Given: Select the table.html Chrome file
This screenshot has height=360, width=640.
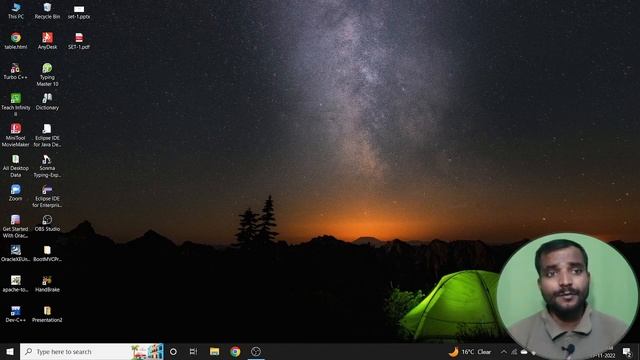Looking at the screenshot, I should 16,41.
